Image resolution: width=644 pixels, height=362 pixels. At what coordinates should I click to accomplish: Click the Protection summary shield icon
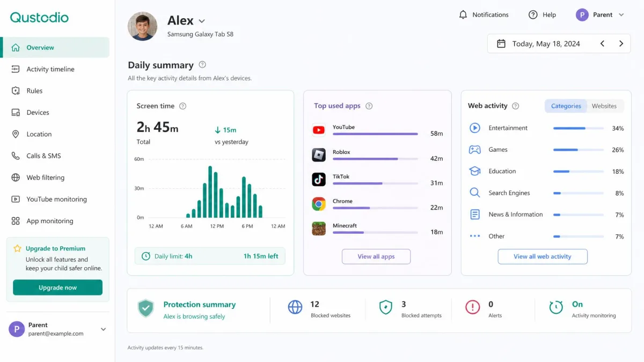tap(145, 308)
